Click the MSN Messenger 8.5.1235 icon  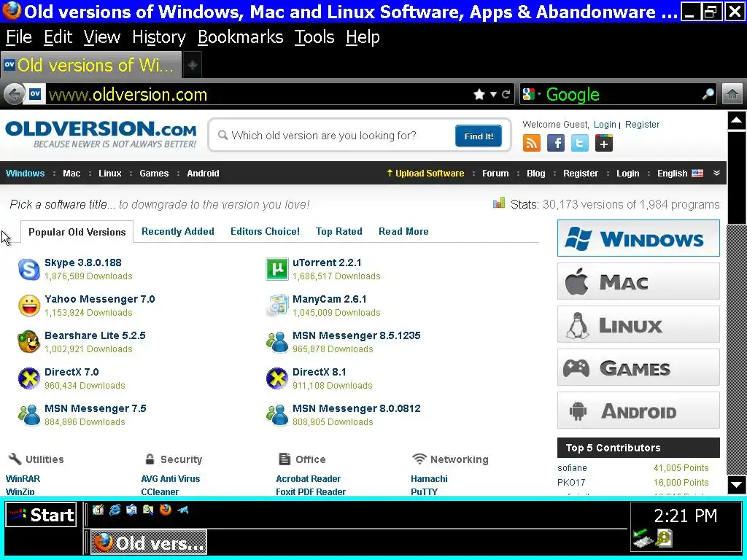click(x=276, y=342)
